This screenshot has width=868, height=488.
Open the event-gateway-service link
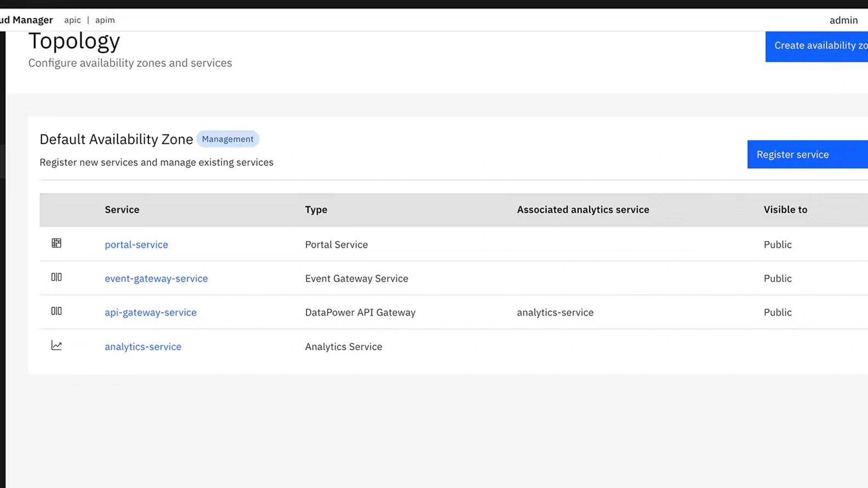(156, 279)
